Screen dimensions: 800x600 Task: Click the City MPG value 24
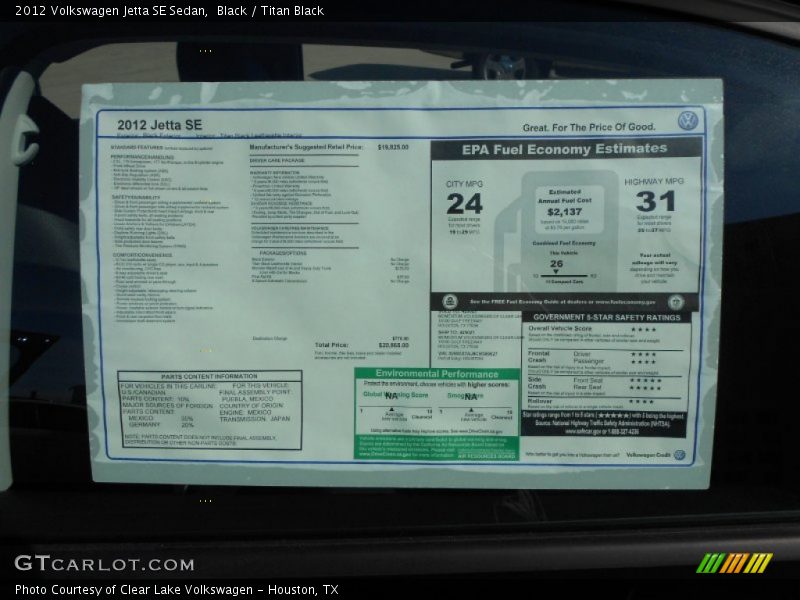click(464, 204)
